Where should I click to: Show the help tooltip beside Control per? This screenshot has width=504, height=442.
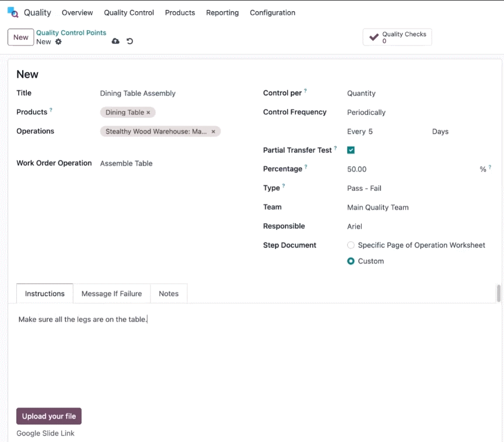[x=305, y=91]
